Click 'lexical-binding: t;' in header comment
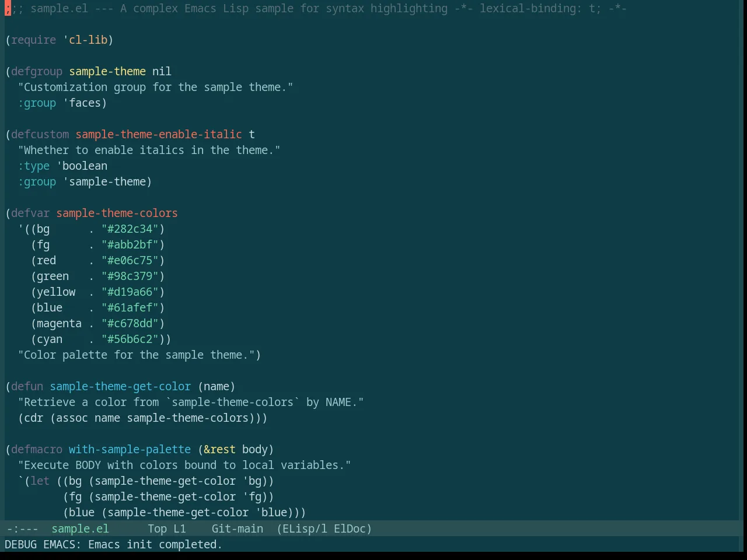Screen dimensions: 747x560 pyautogui.click(x=540, y=8)
